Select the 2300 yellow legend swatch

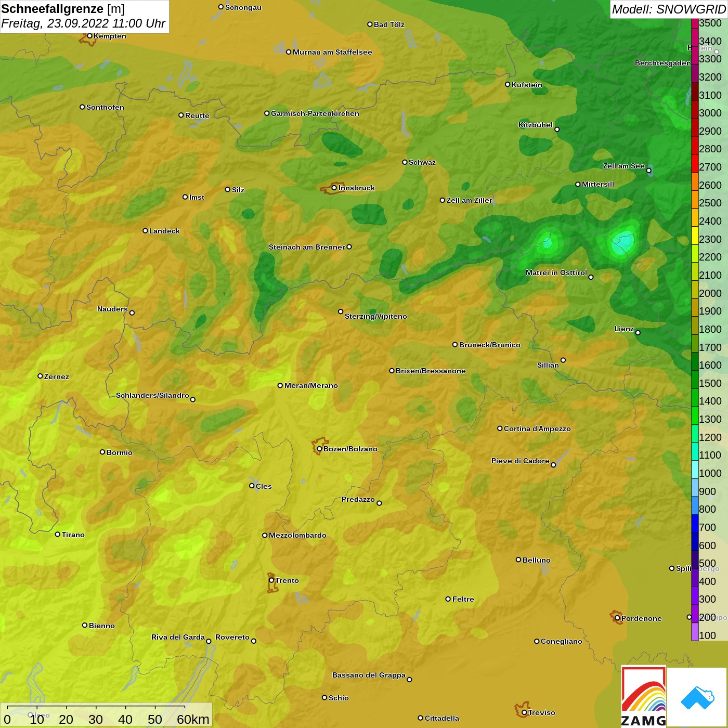pyautogui.click(x=695, y=236)
